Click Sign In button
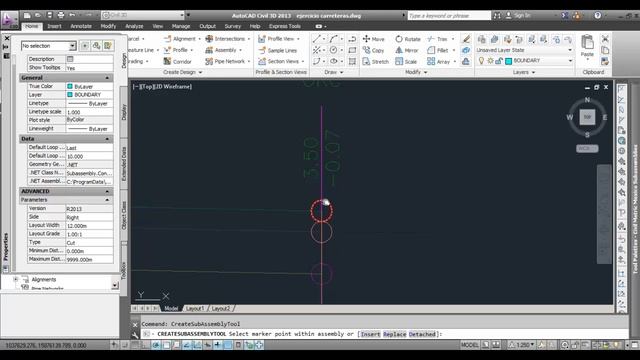640x360 pixels. pyautogui.click(x=518, y=15)
